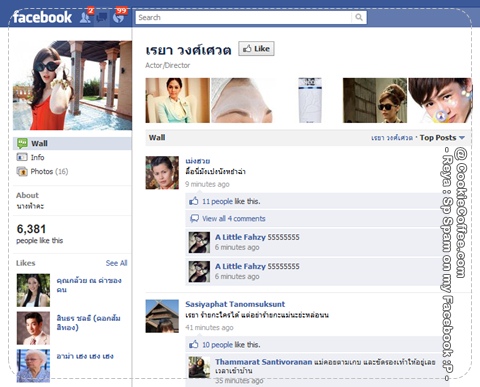
Task: Like the page using the Like button
Action: click(256, 49)
